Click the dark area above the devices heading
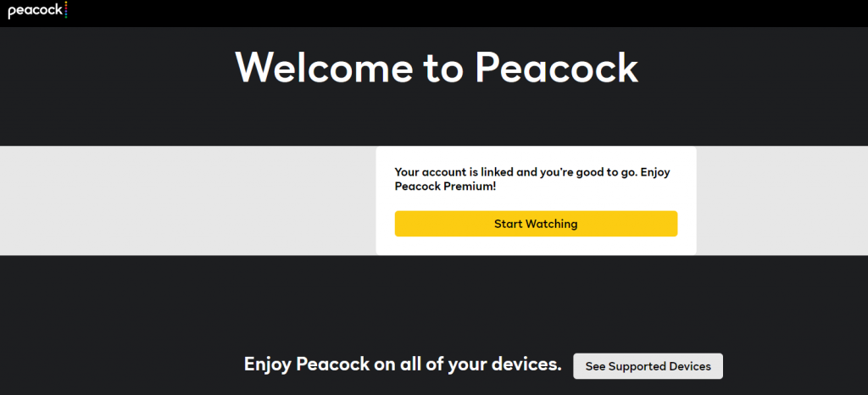This screenshot has height=395, width=868. [434, 302]
